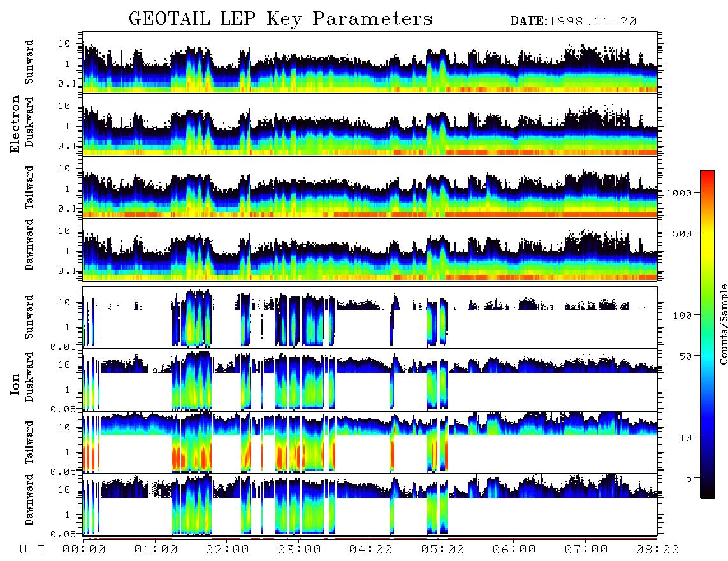This screenshot has width=728, height=561.
Task: Select the "03:00" time tick label
Action: point(300,550)
